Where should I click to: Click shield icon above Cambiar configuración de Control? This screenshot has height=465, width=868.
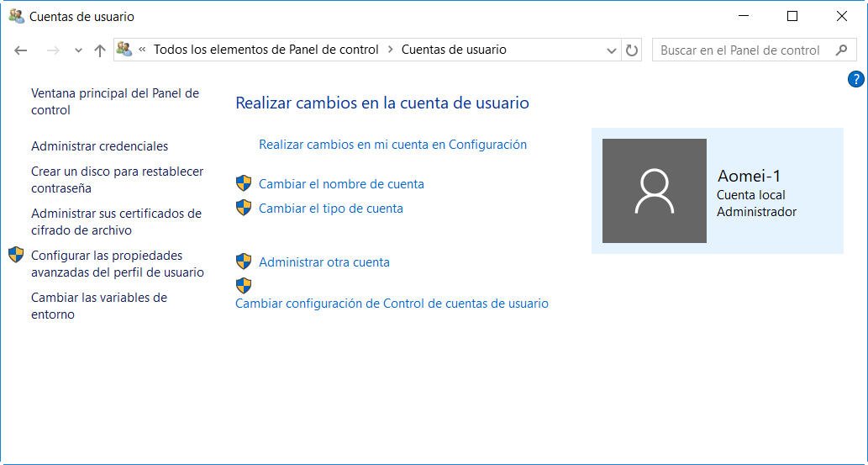(x=244, y=286)
